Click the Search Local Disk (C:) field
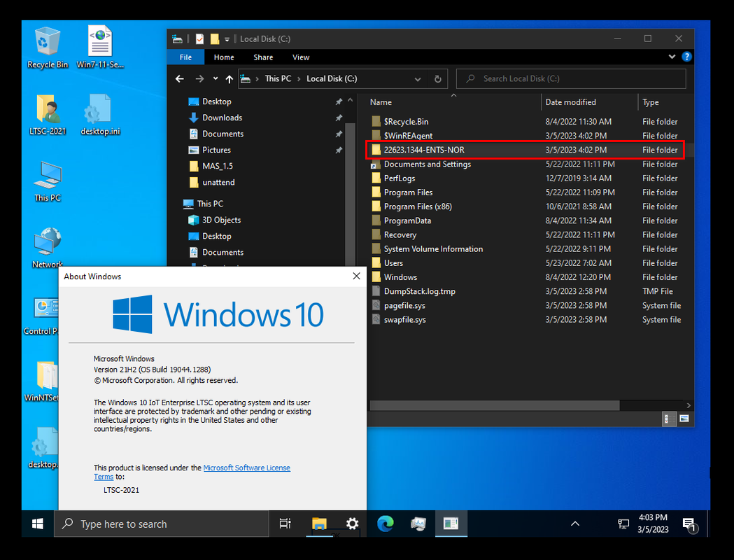The height and width of the screenshot is (560, 734). (x=571, y=78)
